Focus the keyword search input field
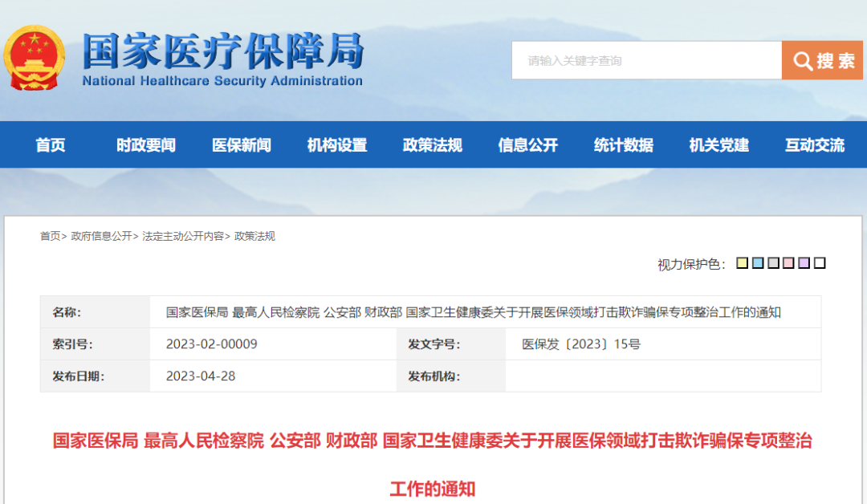867x504 pixels. point(646,60)
